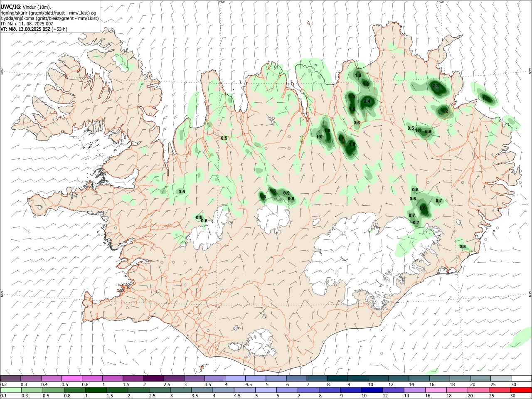Select the 4.5 swatch in the top snow scale
Image resolution: width=532 pixels, height=399 pixels.
(256, 378)
